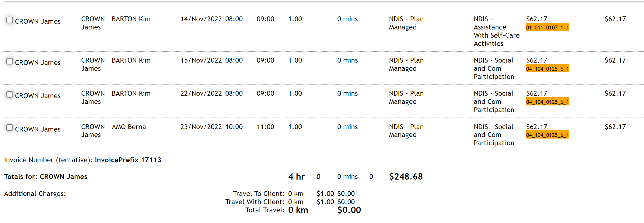644x223 pixels.
Task: Click the 4 hr total hours
Action: 296,177
